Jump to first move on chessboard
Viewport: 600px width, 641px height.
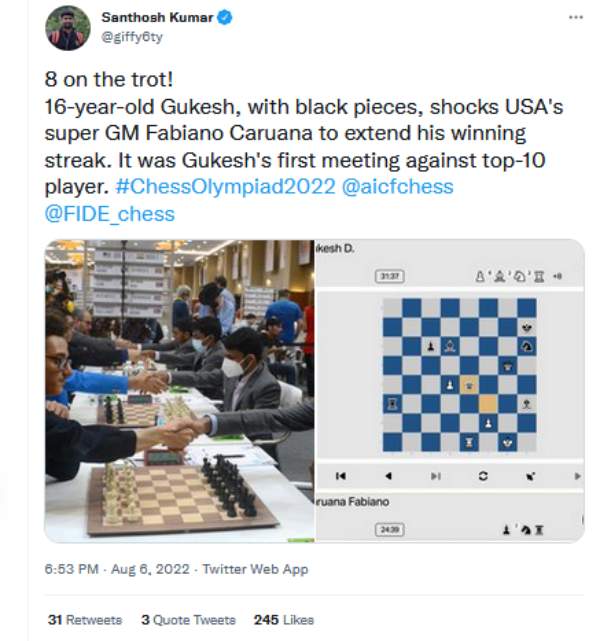pos(340,476)
